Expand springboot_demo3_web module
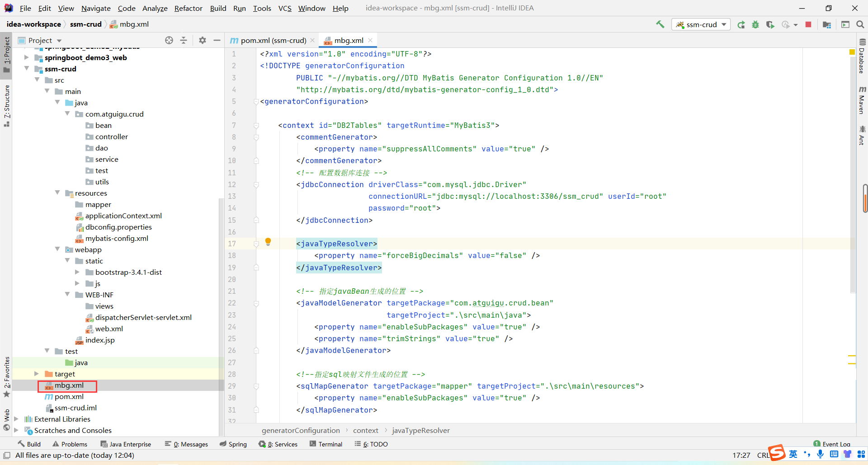Image resolution: width=868 pixels, height=465 pixels. (26, 57)
